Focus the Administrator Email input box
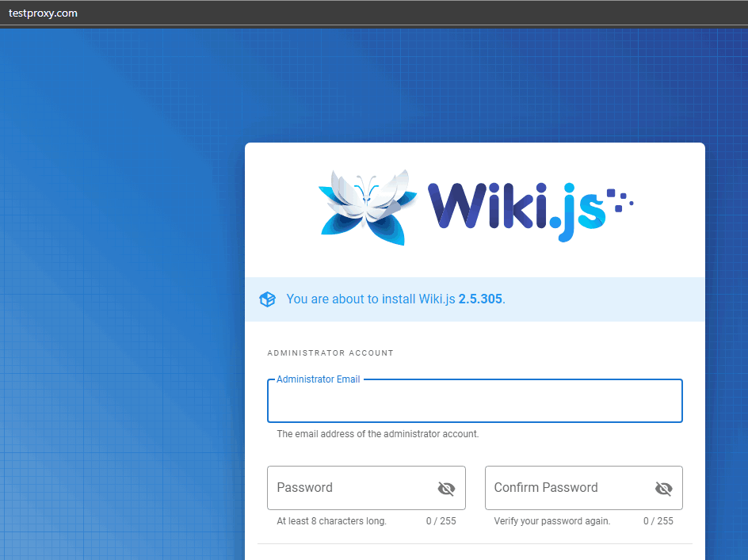The width and height of the screenshot is (748, 560). pos(475,401)
